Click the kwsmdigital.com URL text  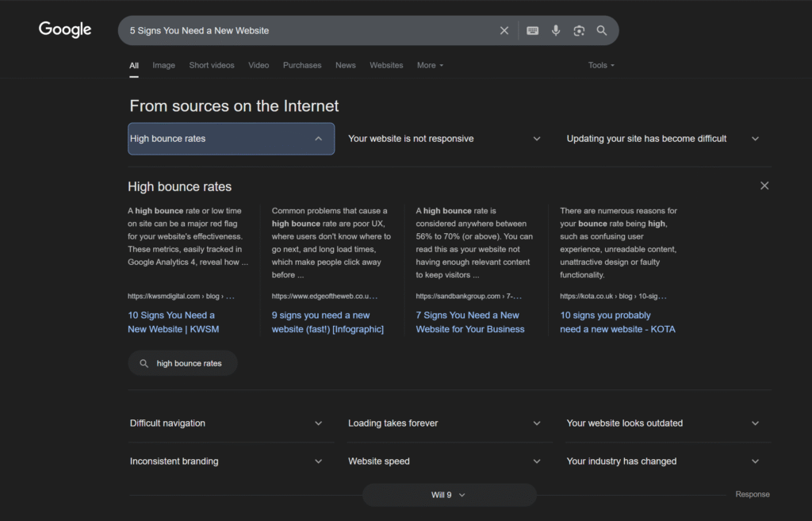point(181,297)
